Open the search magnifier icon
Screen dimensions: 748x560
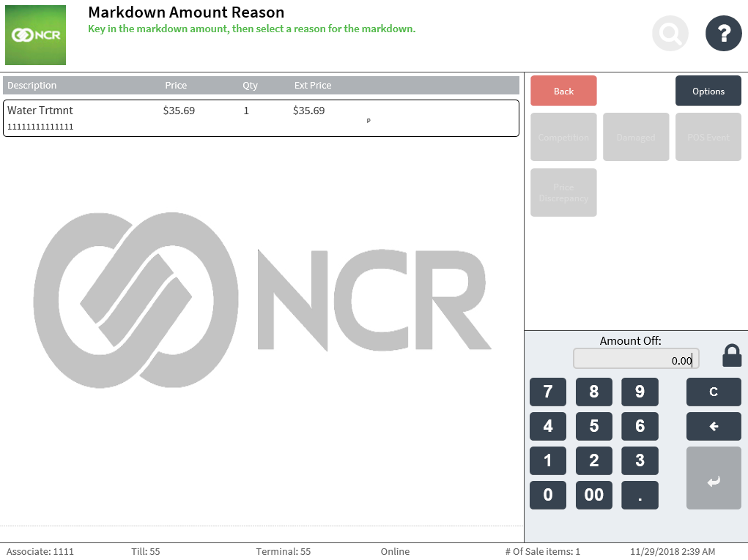[x=670, y=34]
